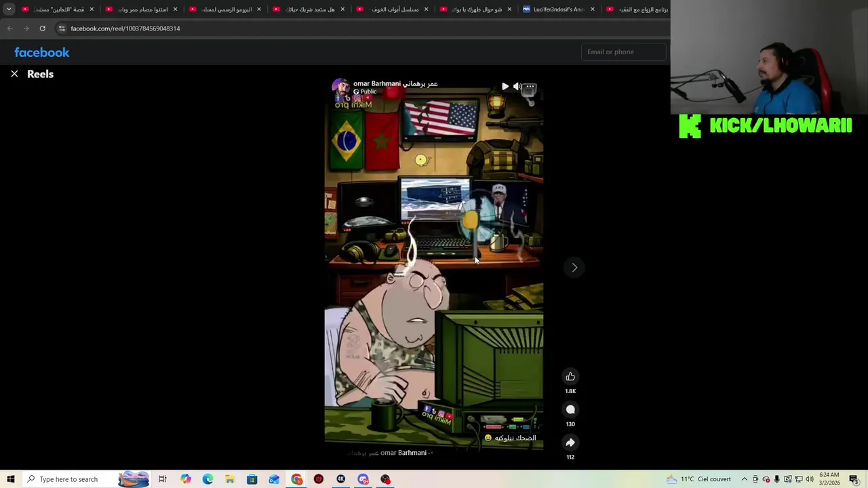This screenshot has height=488, width=868.
Task: Open site information icon in address bar
Action: [x=62, y=28]
